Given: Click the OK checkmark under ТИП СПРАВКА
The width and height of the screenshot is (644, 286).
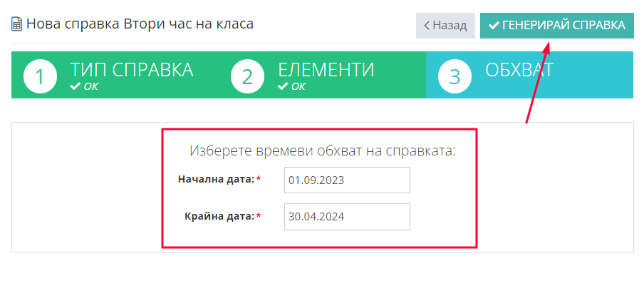Looking at the screenshot, I should point(76,87).
